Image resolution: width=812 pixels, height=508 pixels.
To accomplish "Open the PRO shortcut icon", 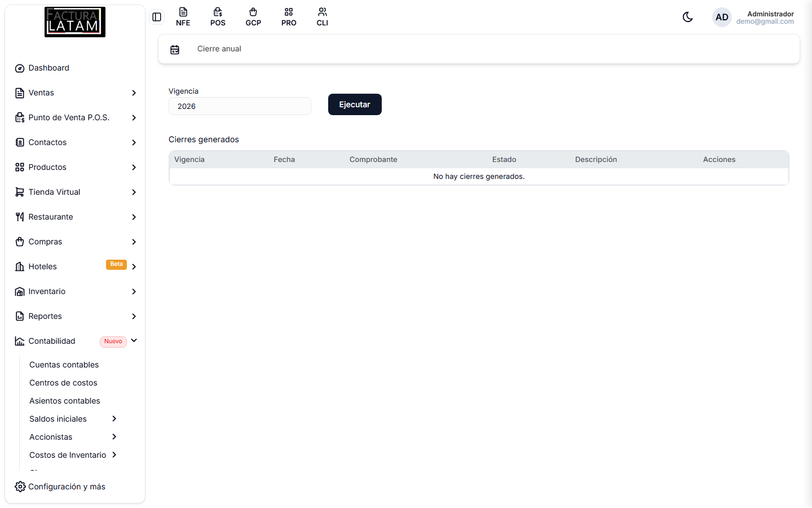I will (x=289, y=17).
